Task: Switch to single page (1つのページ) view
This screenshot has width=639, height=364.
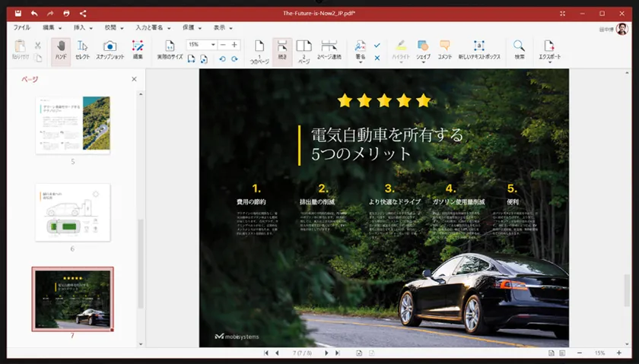Action: point(259,51)
